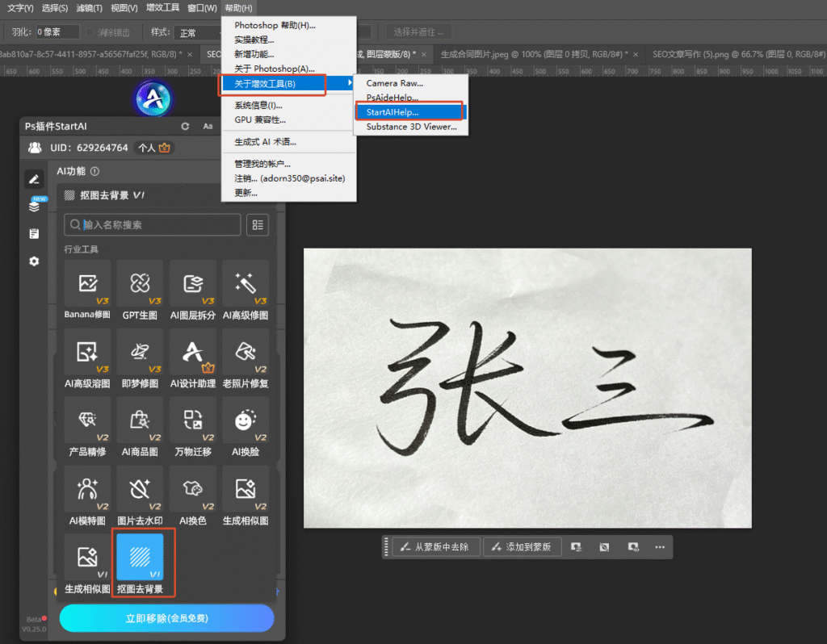Choose 新增功能 menu item

click(288, 54)
